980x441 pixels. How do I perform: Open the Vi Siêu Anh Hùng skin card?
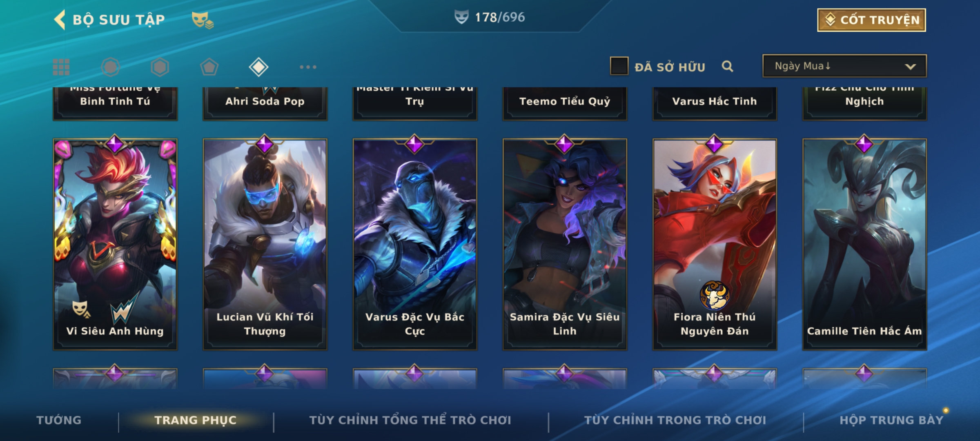115,244
